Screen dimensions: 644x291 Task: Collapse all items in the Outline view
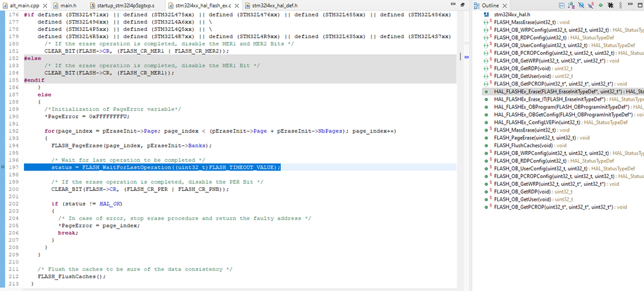(562, 5)
